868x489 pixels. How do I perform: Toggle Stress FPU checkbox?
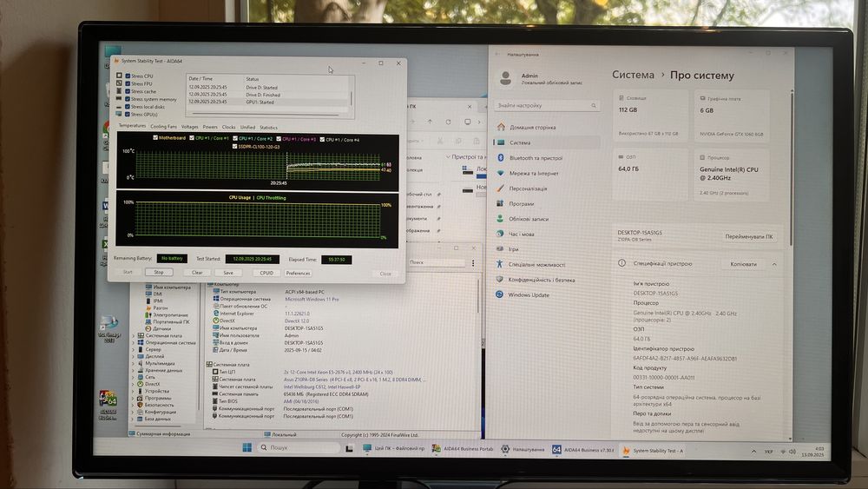coord(128,83)
